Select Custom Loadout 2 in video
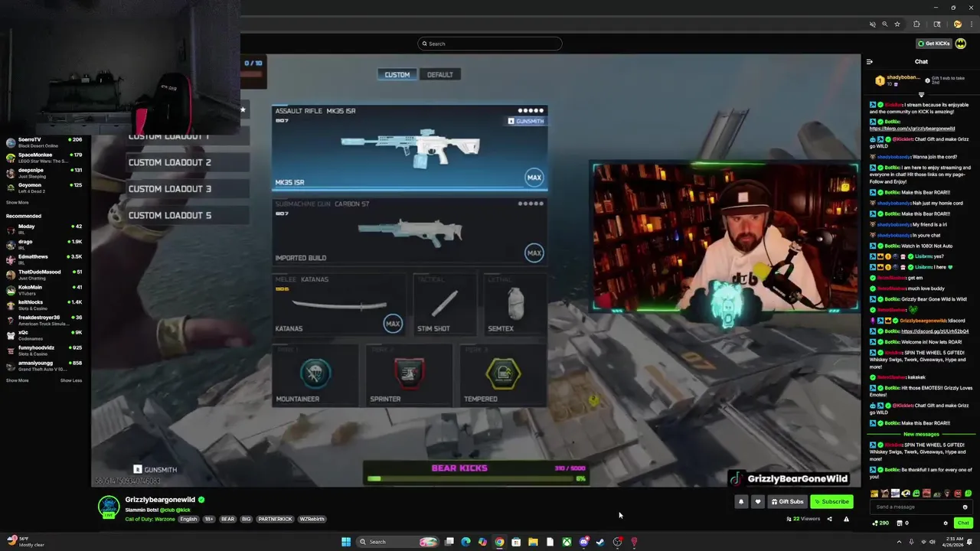Screen dimensions: 980x551 [188, 162]
